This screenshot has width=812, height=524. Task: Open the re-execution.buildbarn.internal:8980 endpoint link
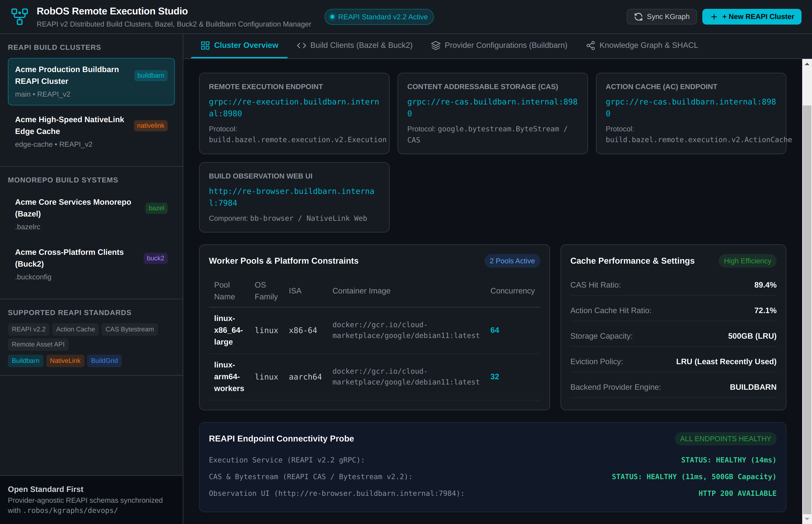coord(294,107)
